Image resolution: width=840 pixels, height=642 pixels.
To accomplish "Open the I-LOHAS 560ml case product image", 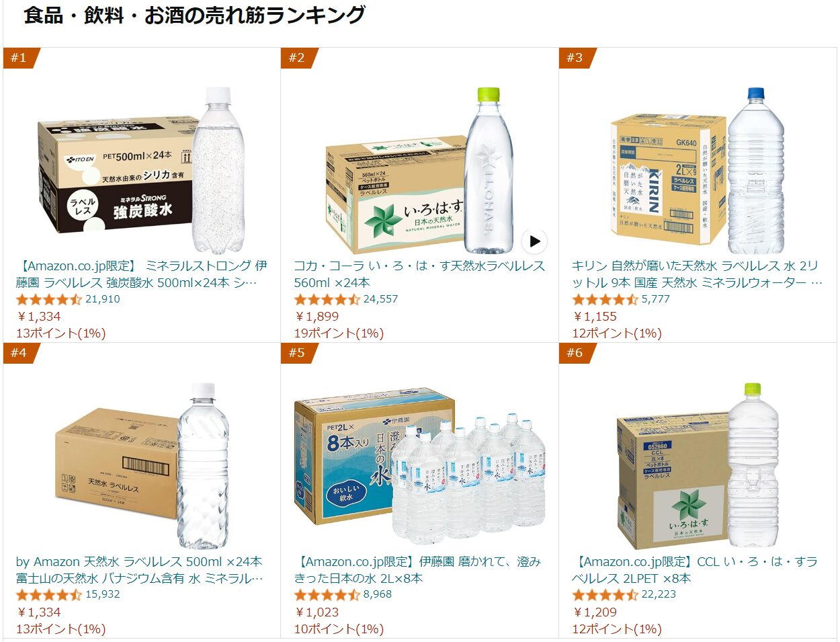I will 420,171.
